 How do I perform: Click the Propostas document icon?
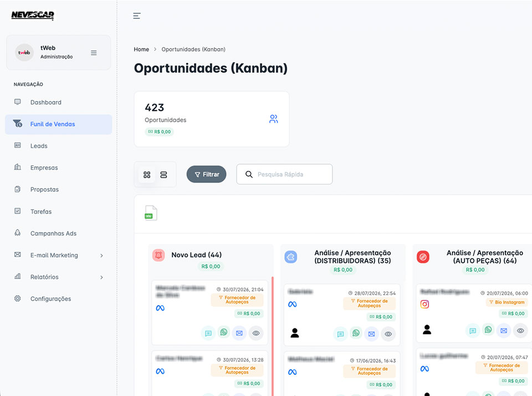[18, 189]
